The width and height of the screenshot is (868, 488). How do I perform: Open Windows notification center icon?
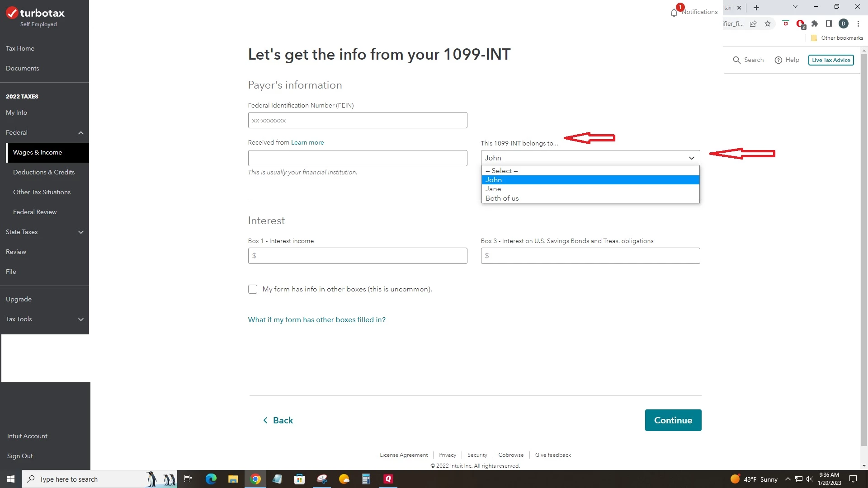click(853, 479)
